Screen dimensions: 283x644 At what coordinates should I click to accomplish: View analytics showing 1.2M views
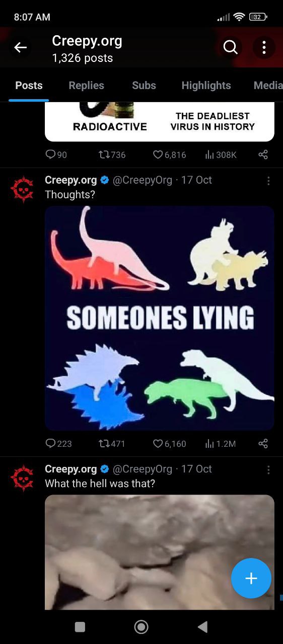pyautogui.click(x=220, y=444)
